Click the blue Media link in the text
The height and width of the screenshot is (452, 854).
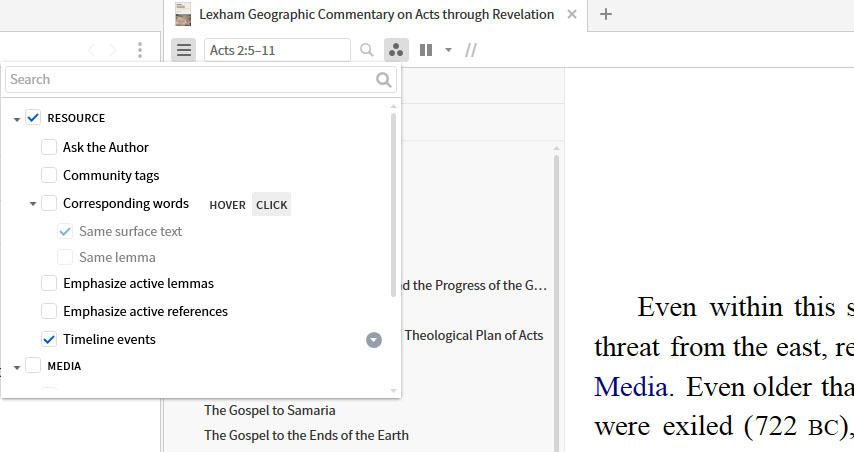[631, 387]
